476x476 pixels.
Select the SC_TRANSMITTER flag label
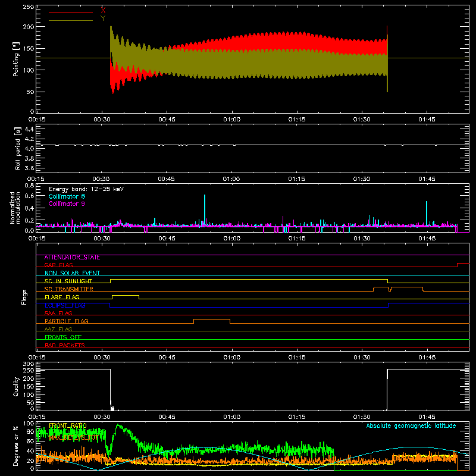[68, 289]
